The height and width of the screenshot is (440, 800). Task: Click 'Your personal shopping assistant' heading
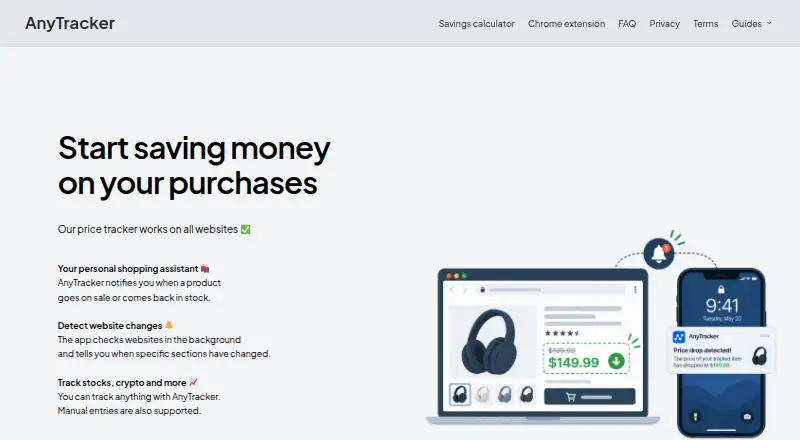(x=128, y=268)
